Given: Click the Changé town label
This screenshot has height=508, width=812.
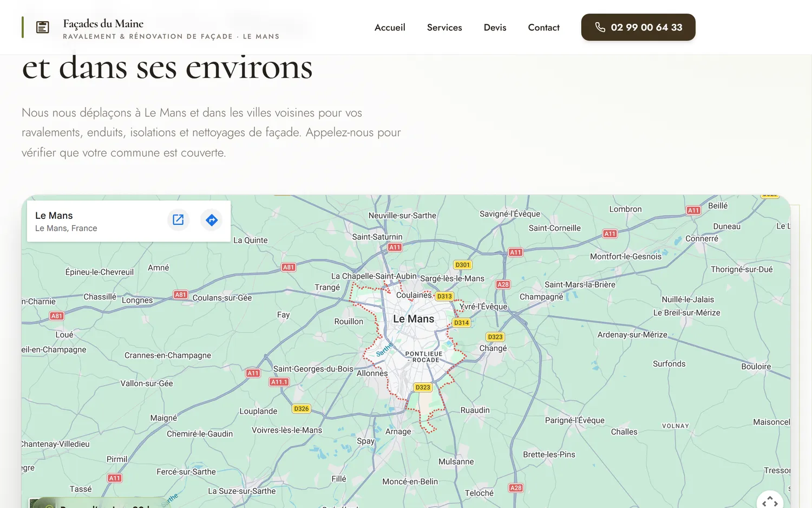Looking at the screenshot, I should (493, 348).
